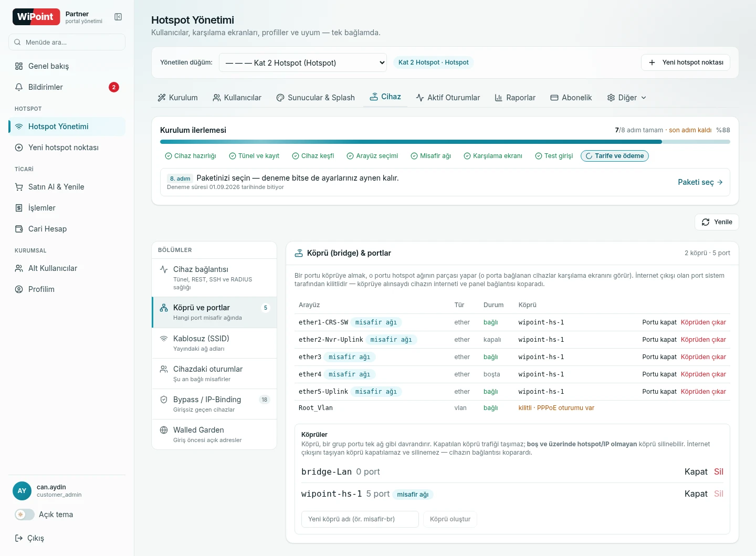
Task: Click the Bypass / IP-Binding shield icon
Action: 164,400
